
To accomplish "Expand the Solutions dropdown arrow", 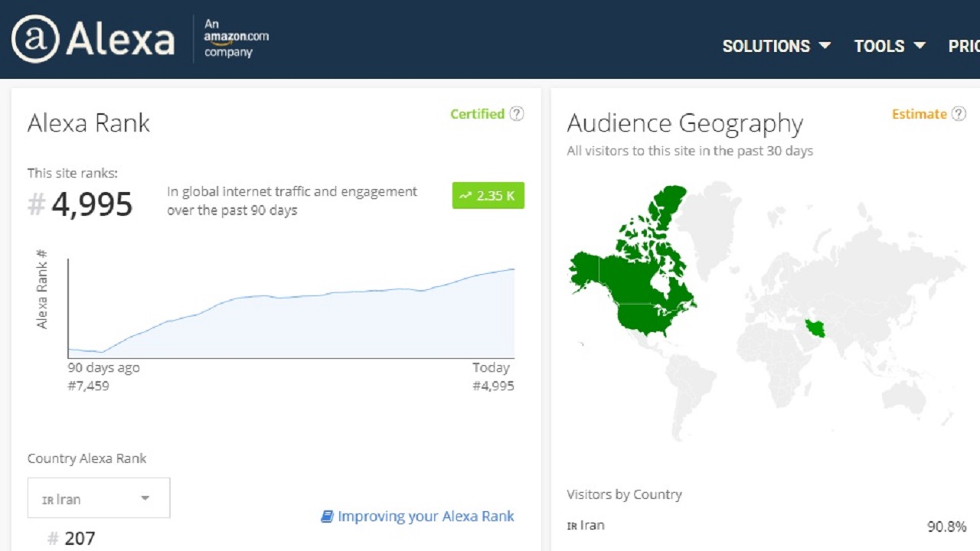I will point(825,46).
